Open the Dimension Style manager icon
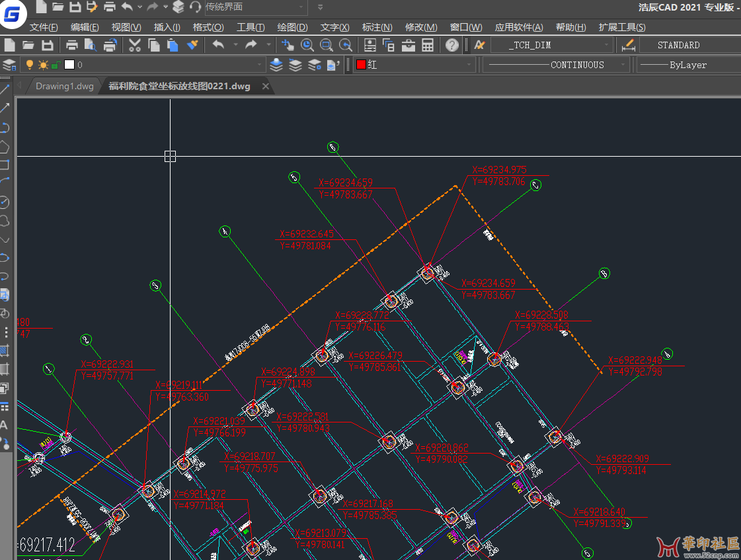The width and height of the screenshot is (741, 560). coord(628,46)
